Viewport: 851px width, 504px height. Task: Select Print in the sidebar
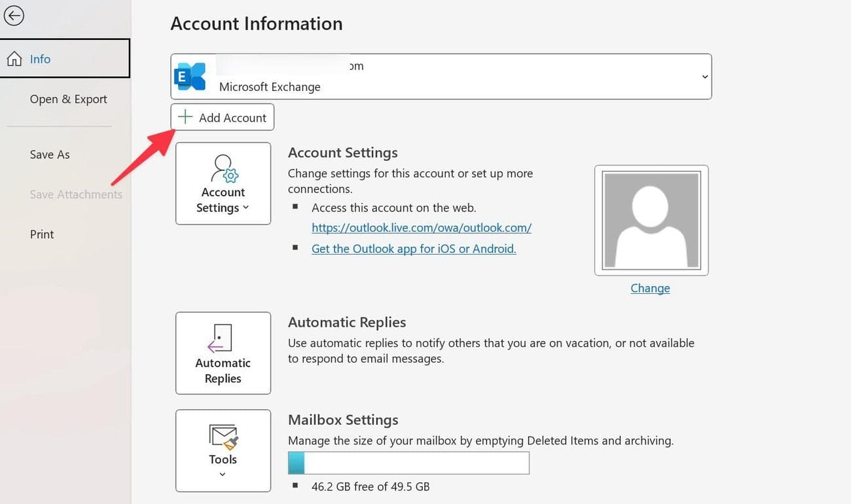[42, 234]
